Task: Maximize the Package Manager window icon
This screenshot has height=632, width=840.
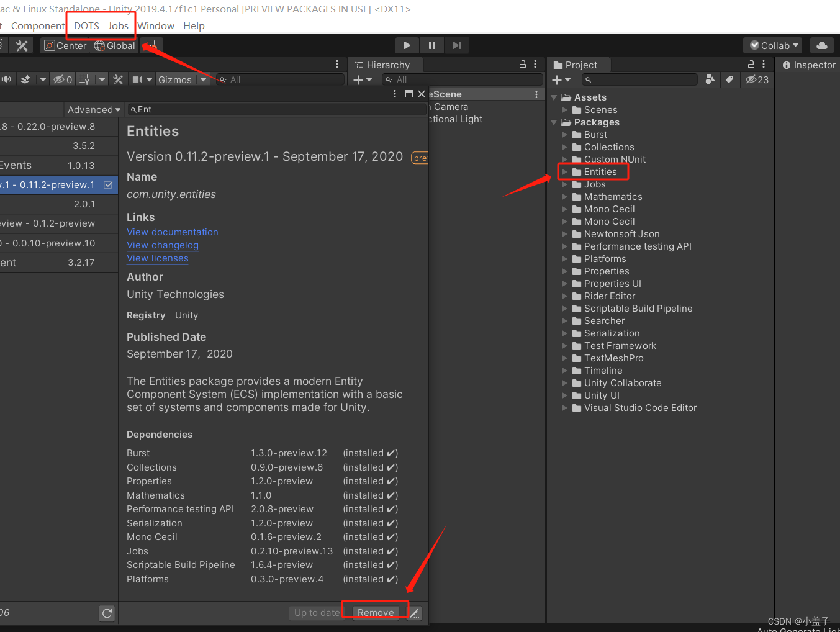Action: point(409,94)
